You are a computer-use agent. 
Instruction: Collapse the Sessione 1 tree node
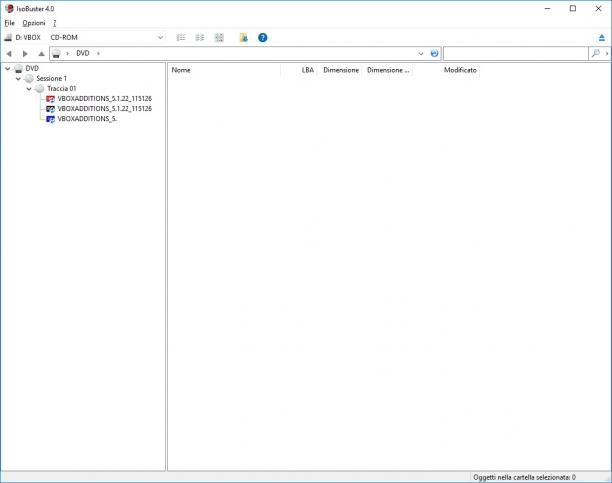coord(18,78)
